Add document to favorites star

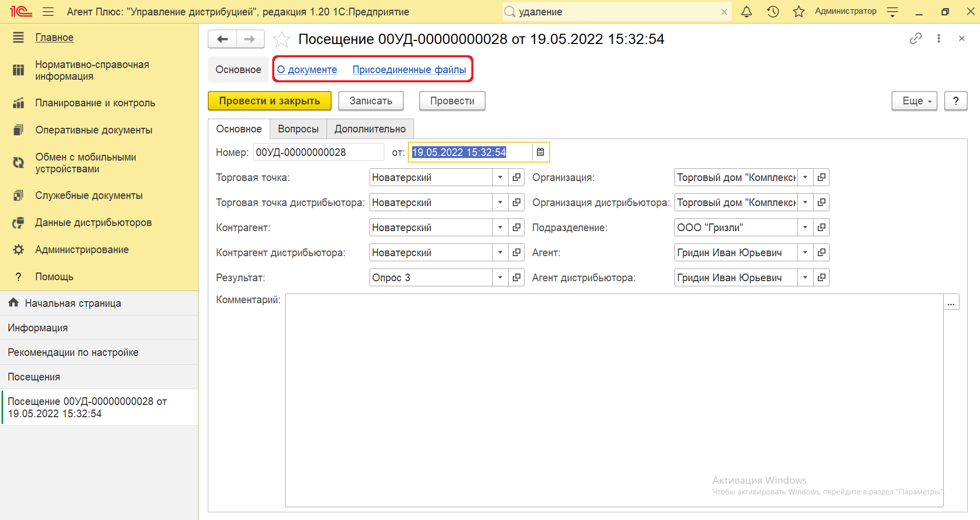[281, 39]
